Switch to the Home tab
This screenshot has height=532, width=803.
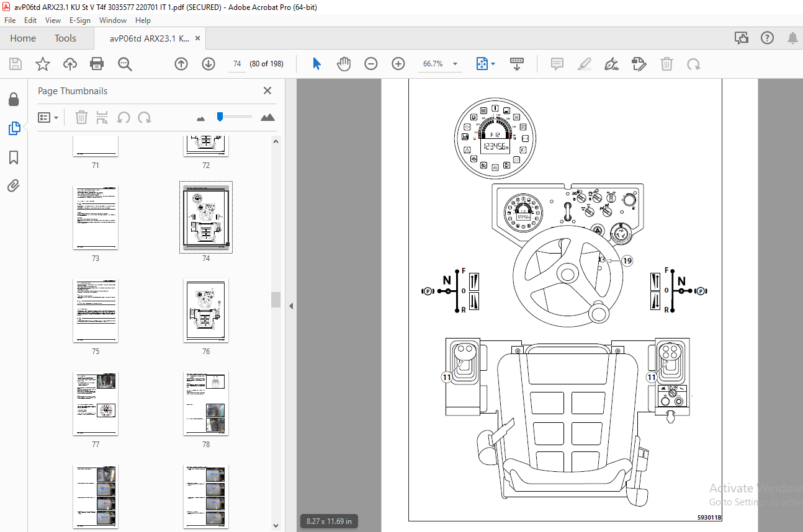[x=23, y=38]
